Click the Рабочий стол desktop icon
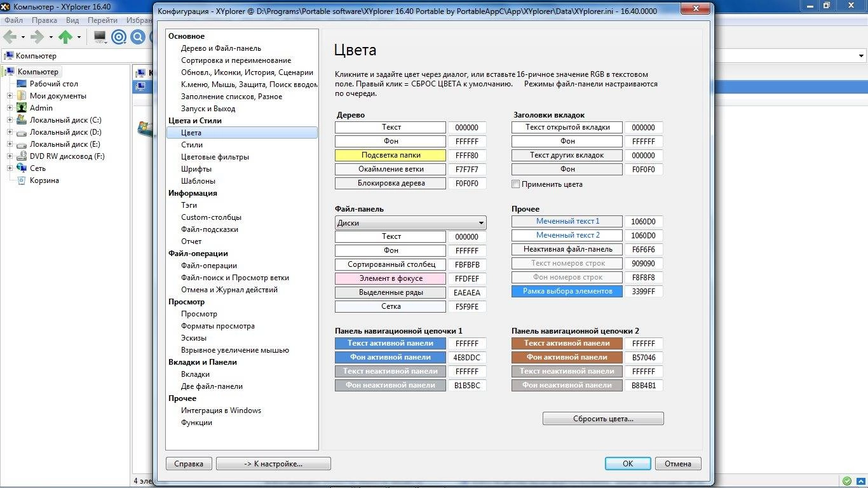This screenshot has width=868, height=488. click(22, 84)
